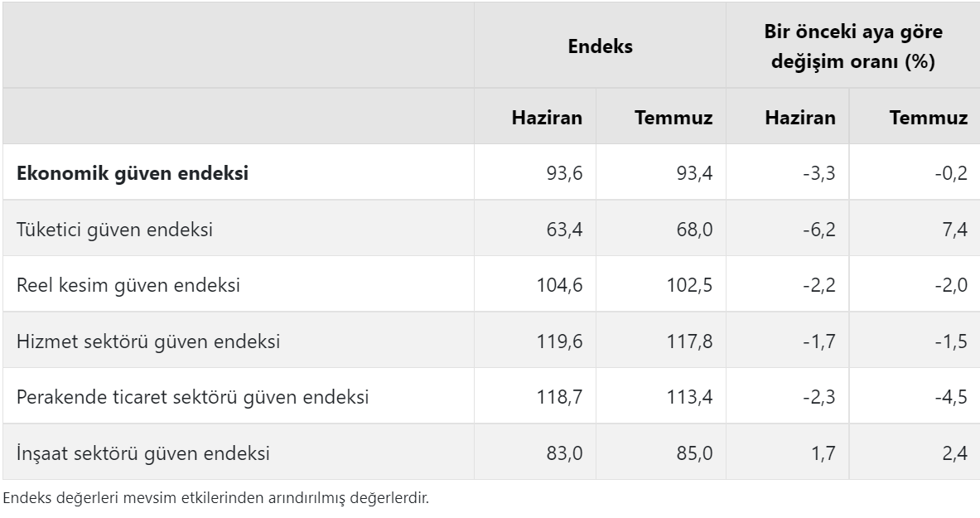This screenshot has height=518, width=980.
Task: Select İnşaat sektörü güven endeksi row label
Action: (x=143, y=453)
